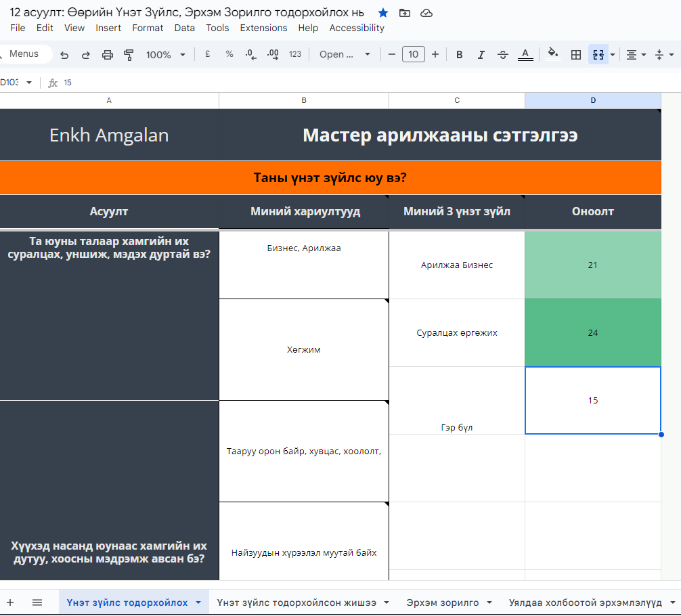Increase decimal places
Viewport: 681px width, 616px height.
(273, 54)
